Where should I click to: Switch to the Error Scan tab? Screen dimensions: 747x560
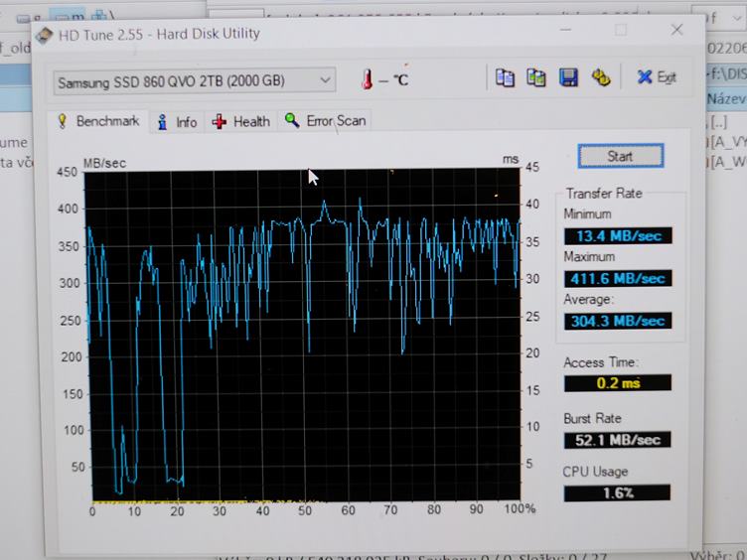point(325,121)
